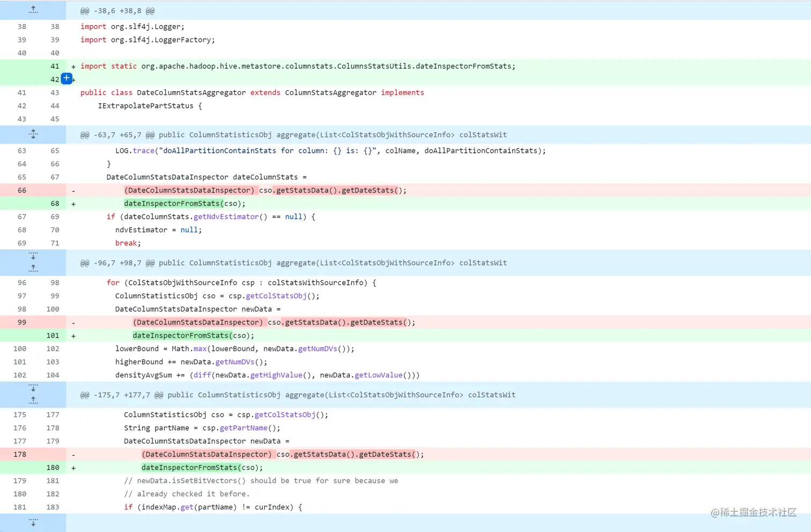Click the blue add-comment plus button on line 42
This screenshot has width=811, height=532.
[x=67, y=78]
